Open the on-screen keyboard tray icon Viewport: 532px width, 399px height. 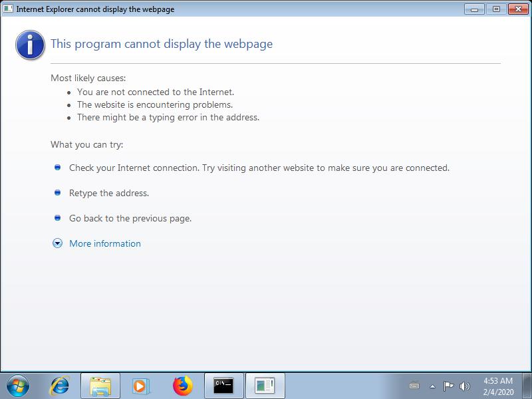tap(415, 386)
